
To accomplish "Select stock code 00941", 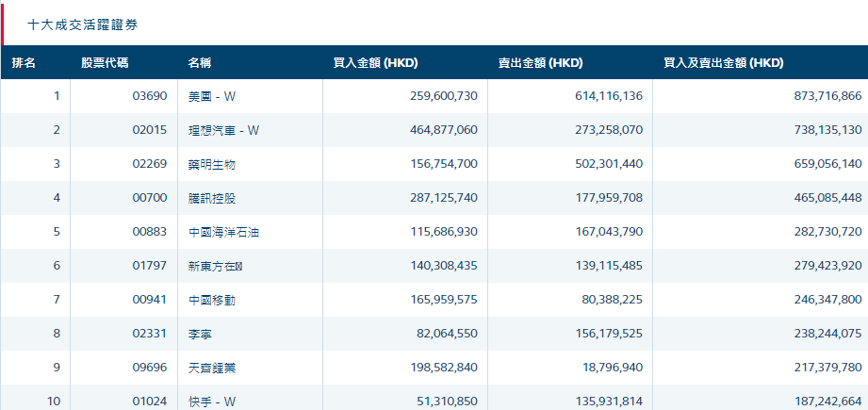I will tap(150, 300).
